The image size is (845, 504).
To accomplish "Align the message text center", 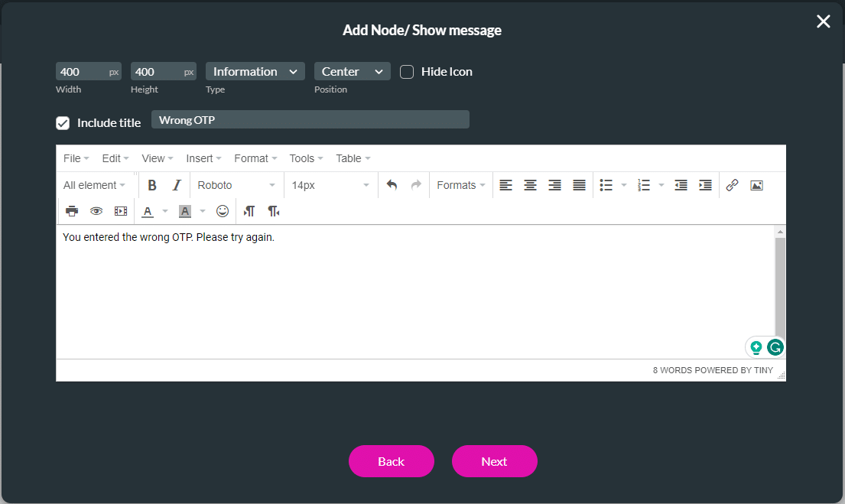I will pos(530,184).
